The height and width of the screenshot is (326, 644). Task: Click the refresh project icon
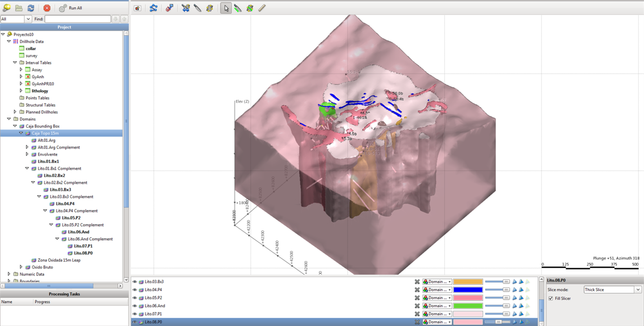click(x=31, y=8)
